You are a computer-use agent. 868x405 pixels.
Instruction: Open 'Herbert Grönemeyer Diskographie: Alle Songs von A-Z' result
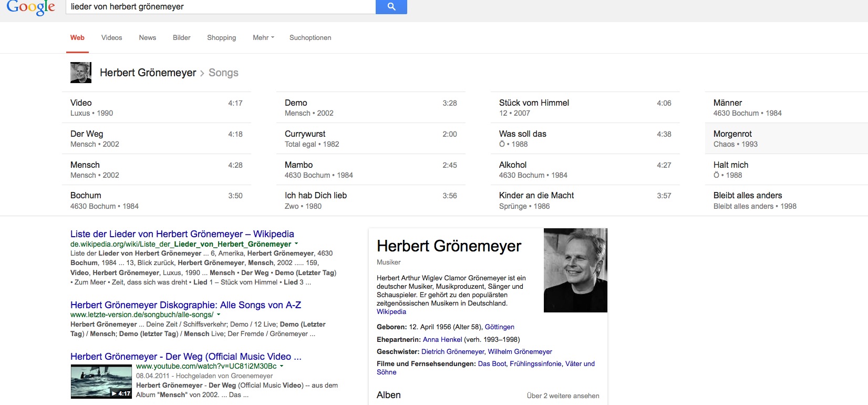click(186, 305)
